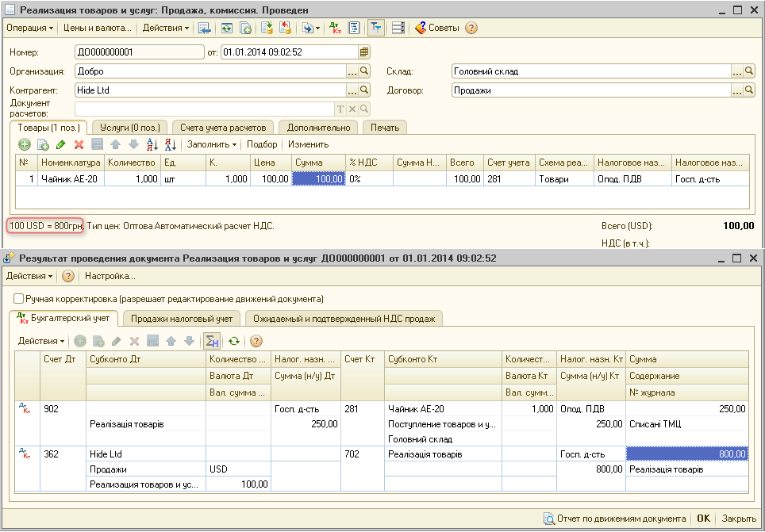This screenshot has height=532, width=765.
Task: Select the highlighted sum cell 800,00
Action: pos(687,454)
